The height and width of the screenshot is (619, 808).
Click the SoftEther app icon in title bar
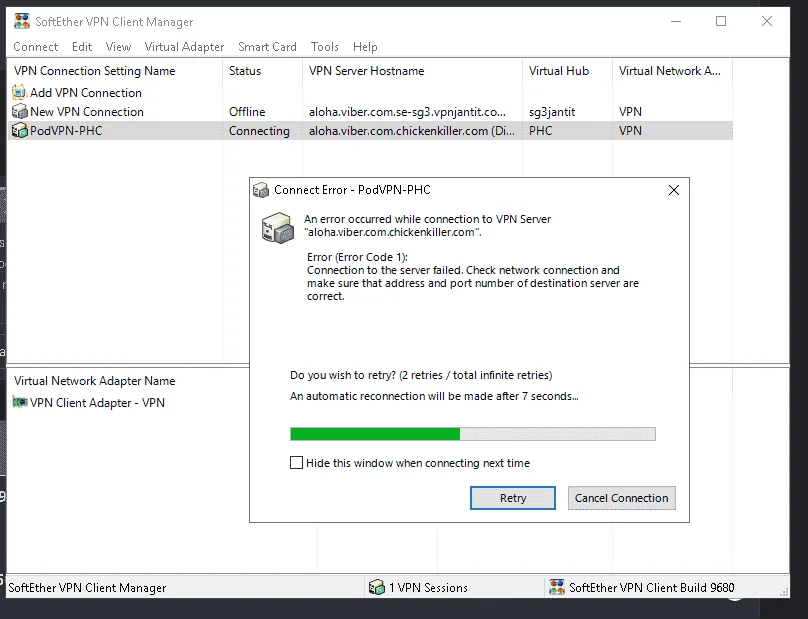22,21
